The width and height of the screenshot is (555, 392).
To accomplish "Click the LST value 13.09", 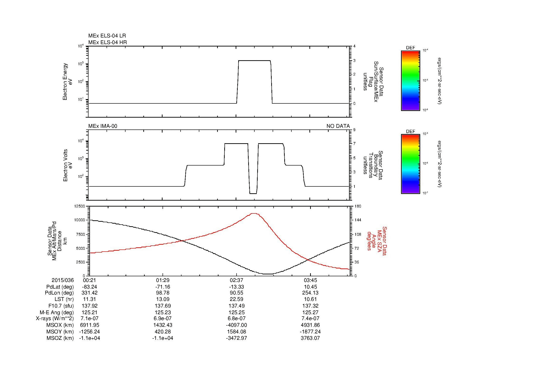I will tap(163, 299).
